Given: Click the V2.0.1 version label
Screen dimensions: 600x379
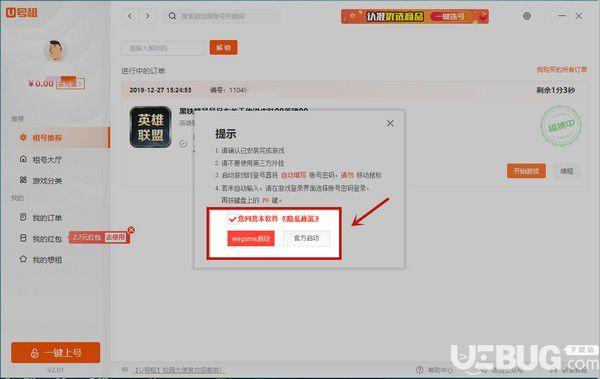Looking at the screenshot, I should pos(56,370).
